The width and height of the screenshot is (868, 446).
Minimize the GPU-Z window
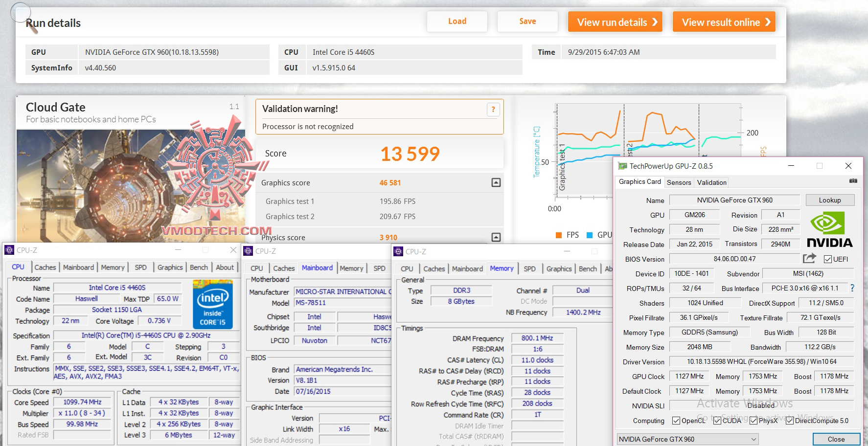[791, 166]
